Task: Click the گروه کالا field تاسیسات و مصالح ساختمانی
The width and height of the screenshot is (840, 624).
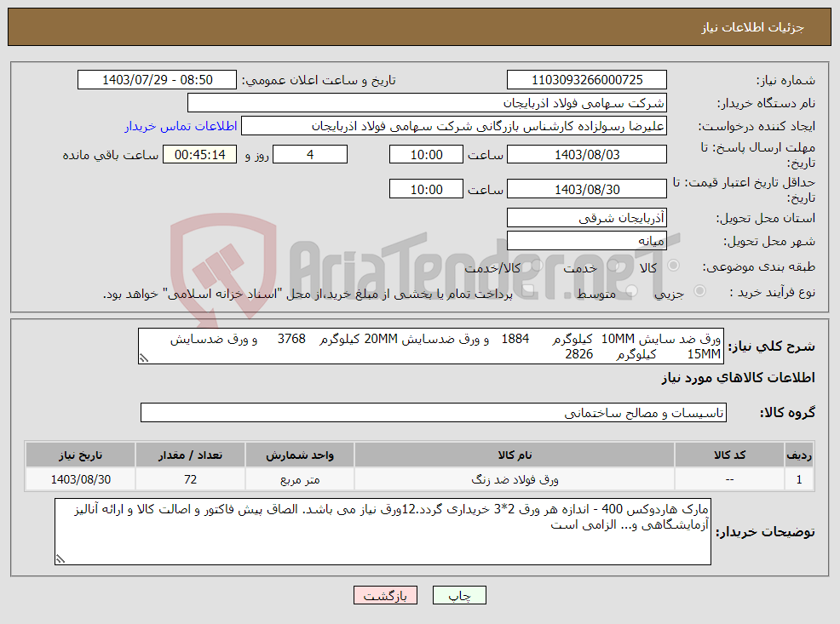Action: [434, 413]
